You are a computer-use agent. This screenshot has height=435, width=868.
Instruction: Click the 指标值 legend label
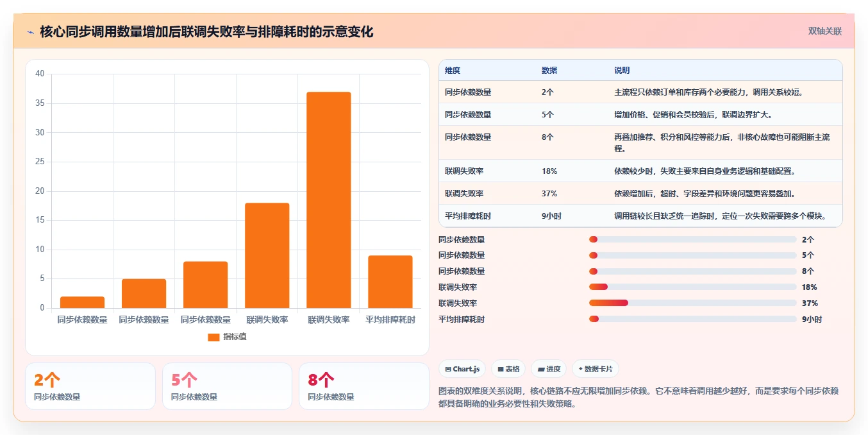pos(235,337)
